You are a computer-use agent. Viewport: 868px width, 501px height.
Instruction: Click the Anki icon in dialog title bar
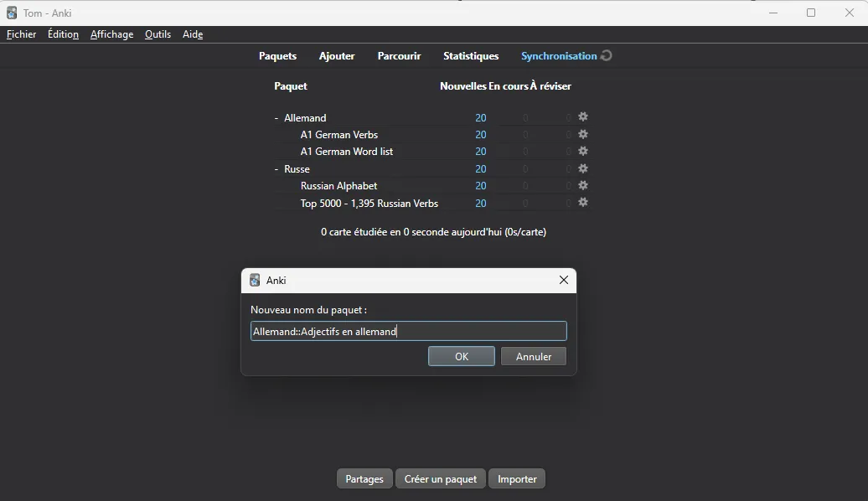tap(256, 281)
